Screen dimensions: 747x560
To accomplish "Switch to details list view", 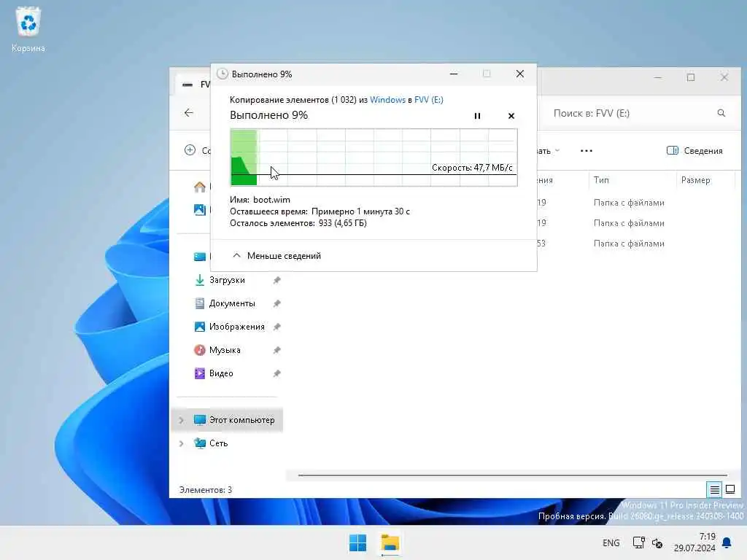I will [x=714, y=489].
